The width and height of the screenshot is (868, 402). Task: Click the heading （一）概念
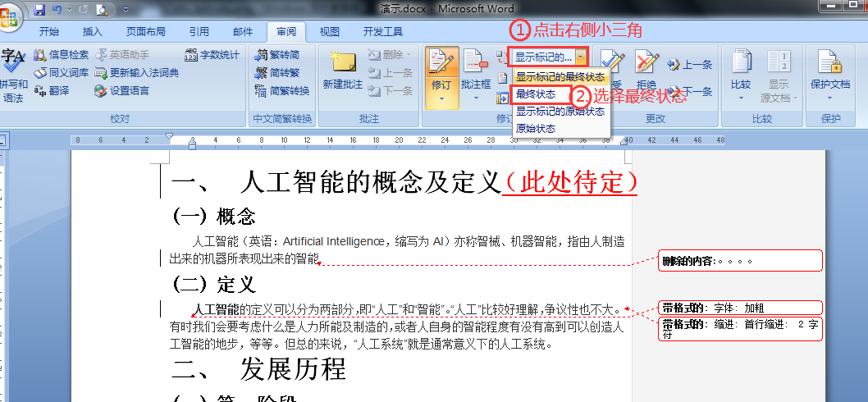tap(213, 217)
